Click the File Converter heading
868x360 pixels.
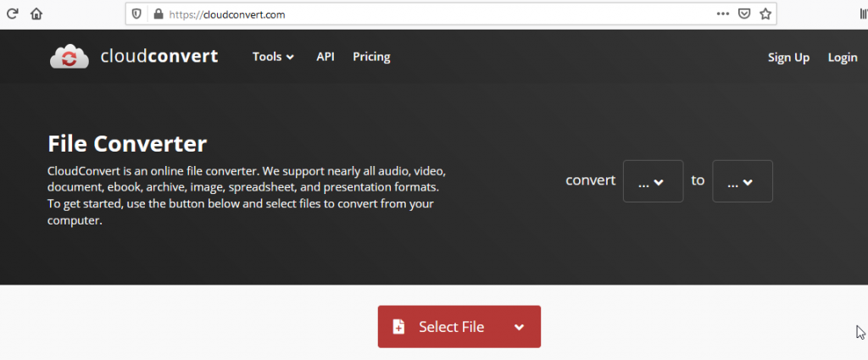(127, 144)
